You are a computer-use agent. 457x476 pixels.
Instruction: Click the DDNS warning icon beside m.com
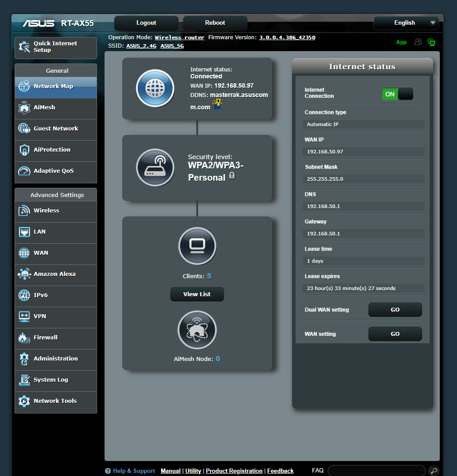coord(217,104)
